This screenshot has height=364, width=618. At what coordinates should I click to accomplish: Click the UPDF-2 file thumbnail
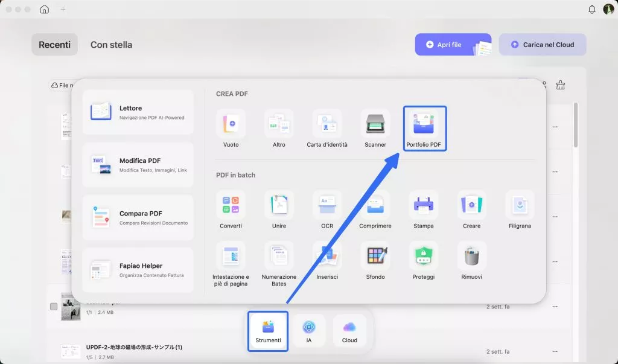click(71, 351)
